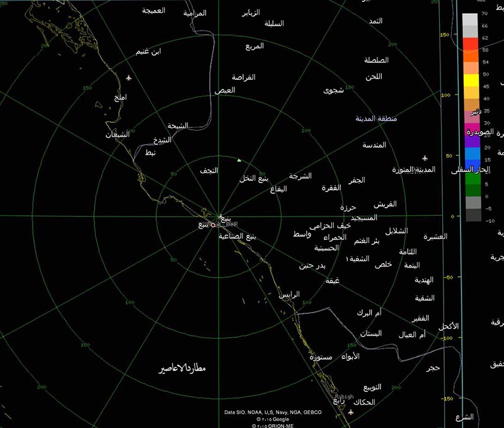Select the 'الأبواء' place label
The image size is (504, 428).
(350, 356)
